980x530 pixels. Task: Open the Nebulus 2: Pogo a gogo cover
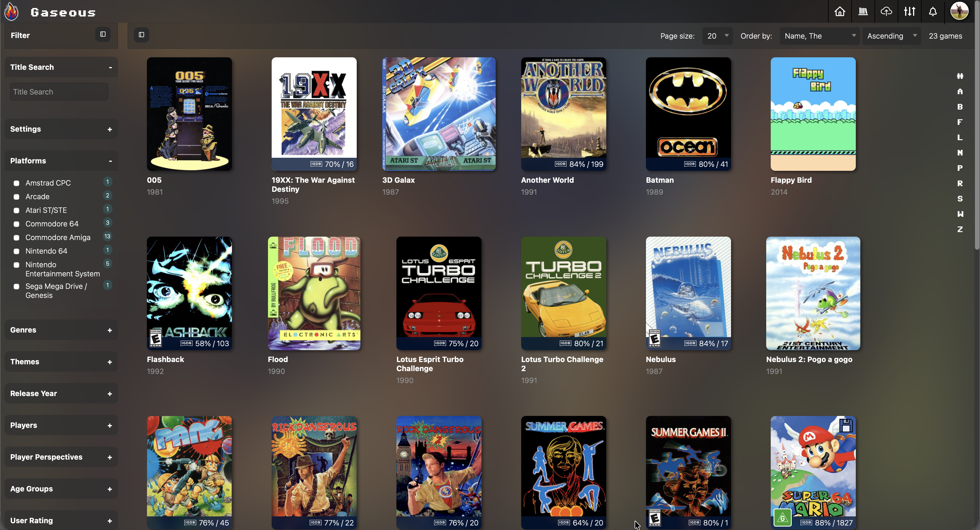[x=813, y=293]
